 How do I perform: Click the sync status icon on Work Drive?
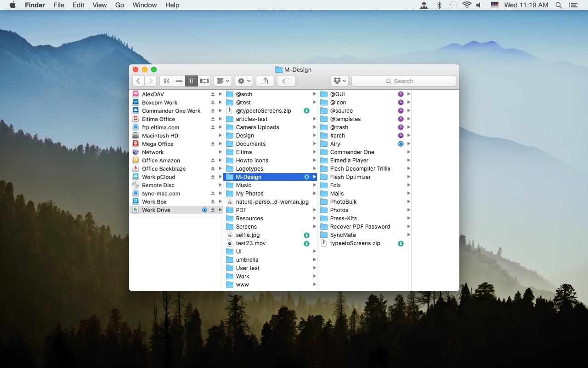pos(205,210)
